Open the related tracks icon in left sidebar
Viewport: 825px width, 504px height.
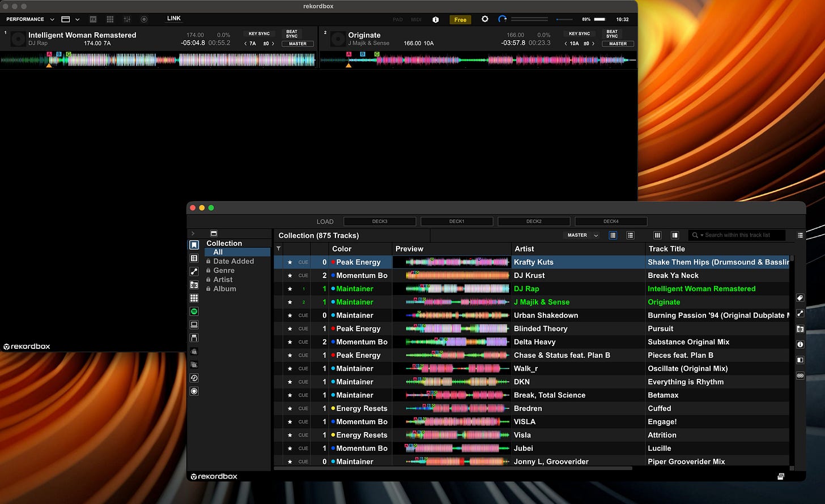point(194,271)
